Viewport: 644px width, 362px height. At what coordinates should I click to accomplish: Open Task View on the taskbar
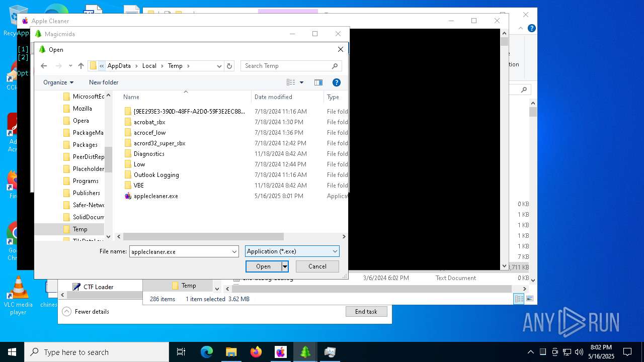tap(181, 352)
